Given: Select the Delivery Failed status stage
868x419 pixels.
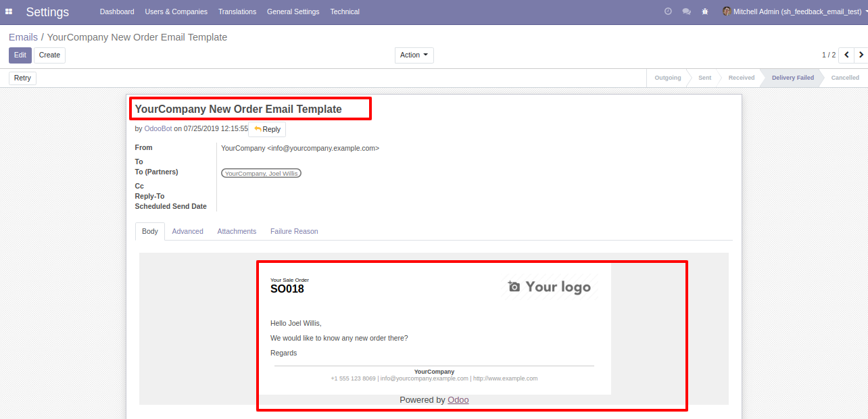Looking at the screenshot, I should click(793, 78).
